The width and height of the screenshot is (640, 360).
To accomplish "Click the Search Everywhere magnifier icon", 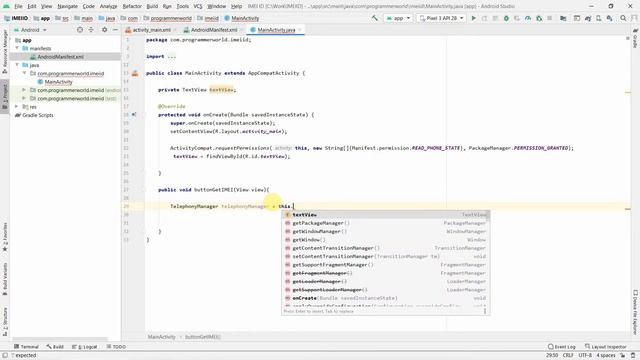I will [623, 18].
